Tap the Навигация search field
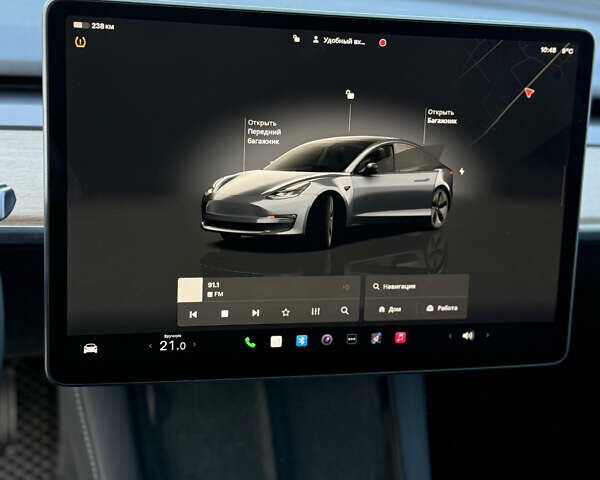Image resolution: width=600 pixels, height=480 pixels. point(415,286)
